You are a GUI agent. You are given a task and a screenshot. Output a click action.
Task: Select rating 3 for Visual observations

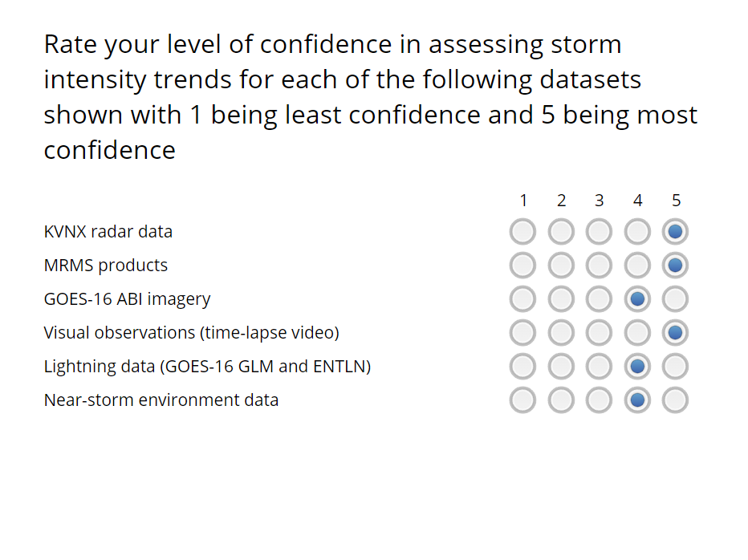coord(600,333)
